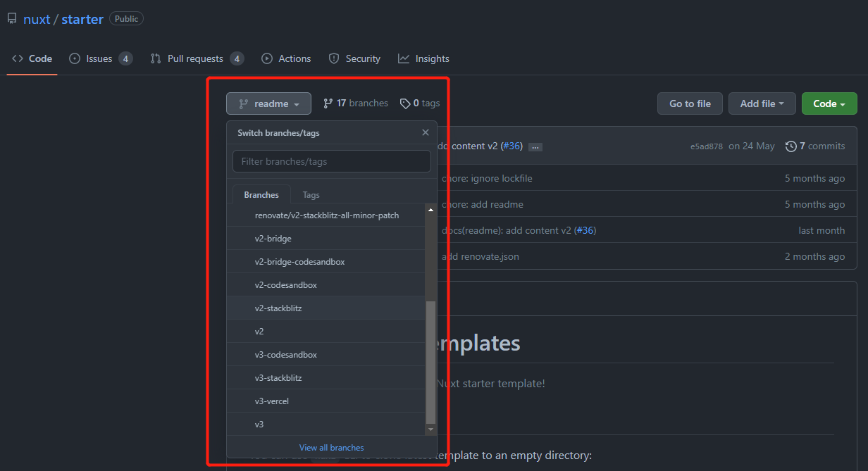868x471 pixels.
Task: Open the Issues tab
Action: [x=100, y=58]
